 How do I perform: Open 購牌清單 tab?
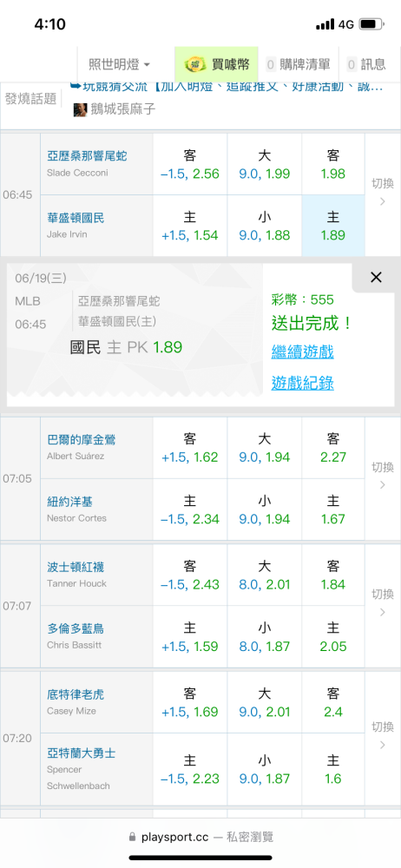(x=299, y=65)
